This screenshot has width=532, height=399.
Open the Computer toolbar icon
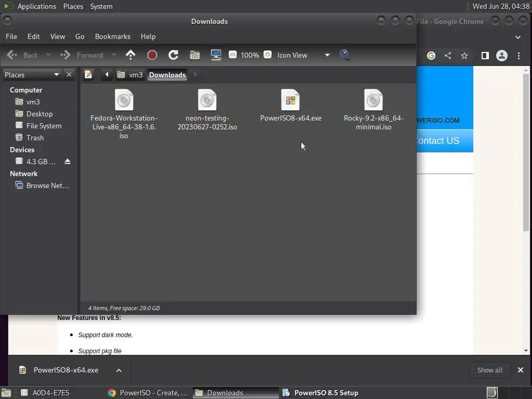216,55
